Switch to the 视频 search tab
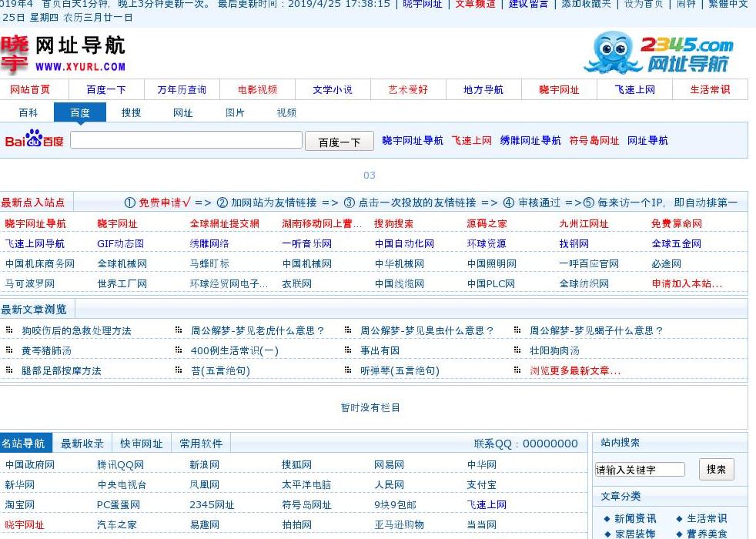This screenshot has width=756, height=539. [286, 113]
